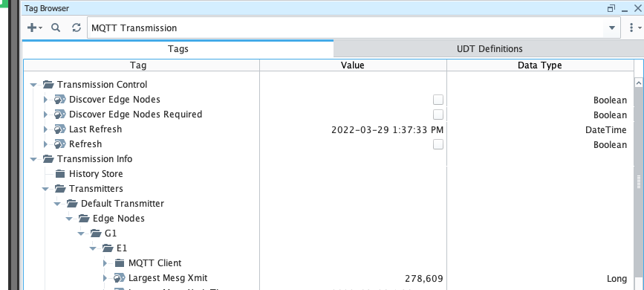Collapse the G1 folder

(81, 233)
